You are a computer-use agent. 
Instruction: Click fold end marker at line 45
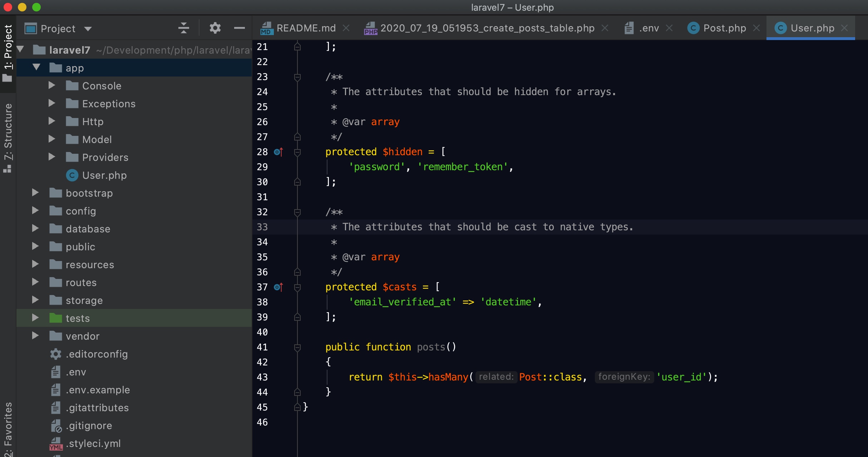[x=297, y=407]
